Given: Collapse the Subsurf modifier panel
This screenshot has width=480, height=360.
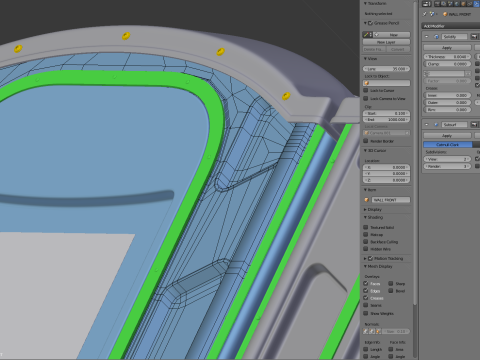Looking at the screenshot, I should pyautogui.click(x=427, y=125).
